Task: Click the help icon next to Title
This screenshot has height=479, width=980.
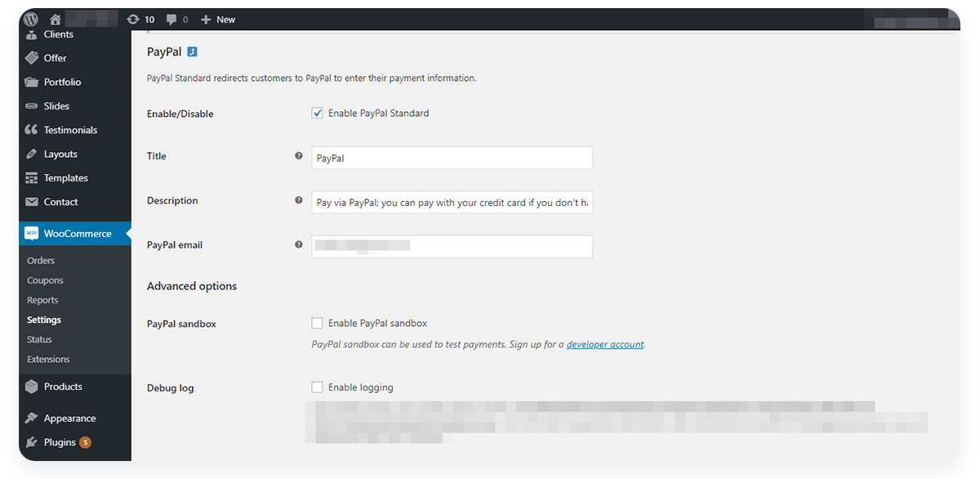Action: pos(298,155)
